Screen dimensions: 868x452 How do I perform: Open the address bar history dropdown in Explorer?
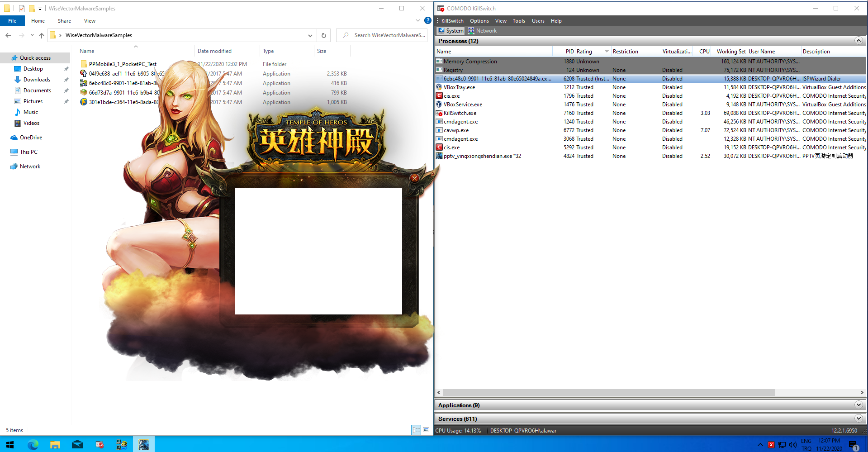[x=310, y=35]
